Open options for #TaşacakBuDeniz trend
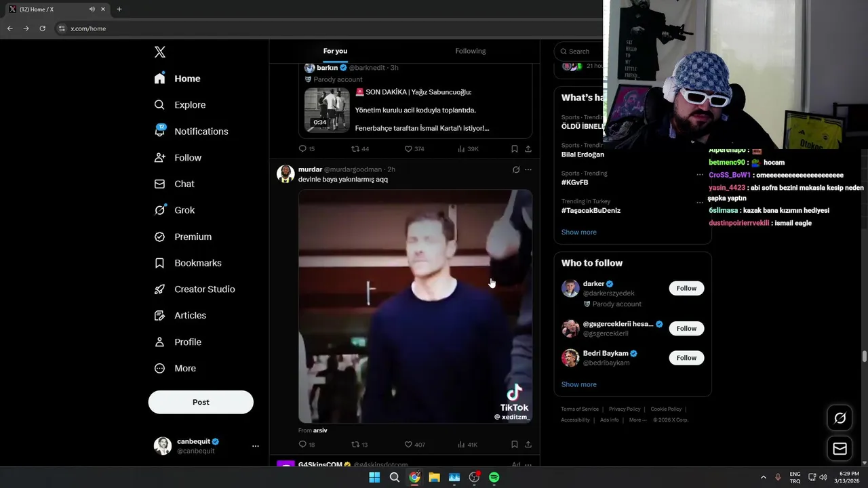The width and height of the screenshot is (868, 488). [700, 202]
